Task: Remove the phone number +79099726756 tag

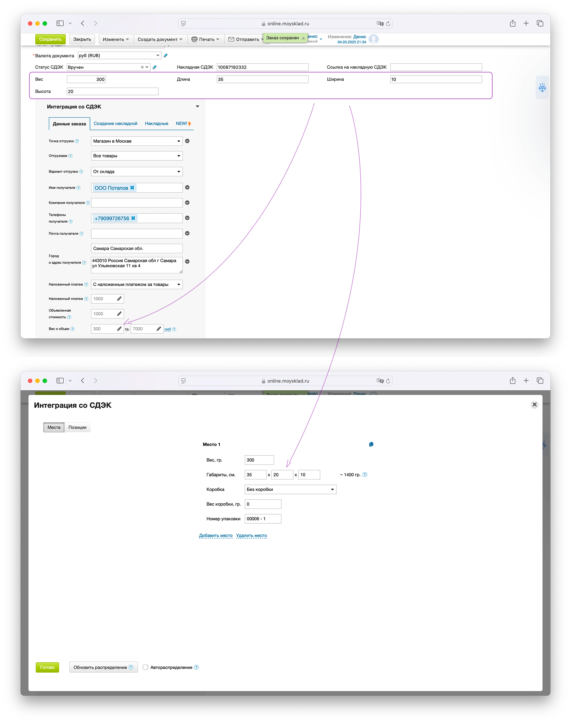Action: pyautogui.click(x=133, y=218)
